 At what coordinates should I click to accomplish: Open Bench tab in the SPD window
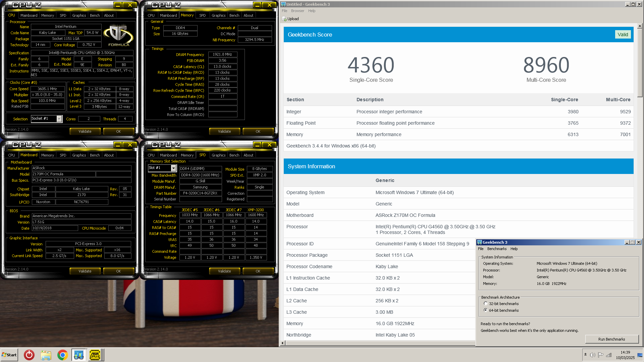[234, 155]
